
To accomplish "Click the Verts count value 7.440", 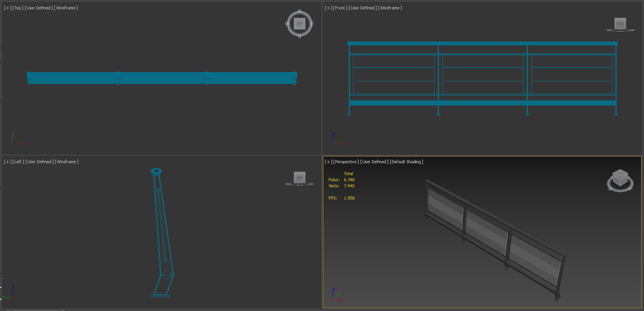I will point(349,186).
